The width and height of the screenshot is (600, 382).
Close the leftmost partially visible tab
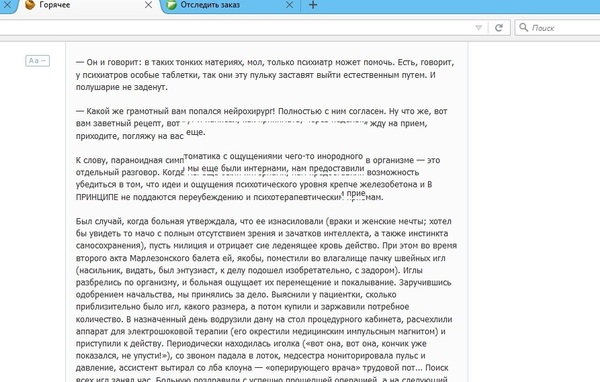pyautogui.click(x=7, y=5)
